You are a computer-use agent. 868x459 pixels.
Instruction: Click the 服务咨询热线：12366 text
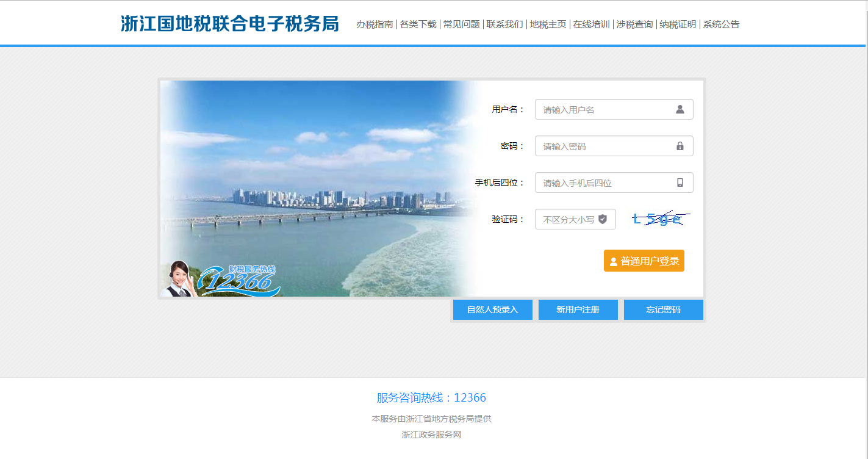click(431, 398)
